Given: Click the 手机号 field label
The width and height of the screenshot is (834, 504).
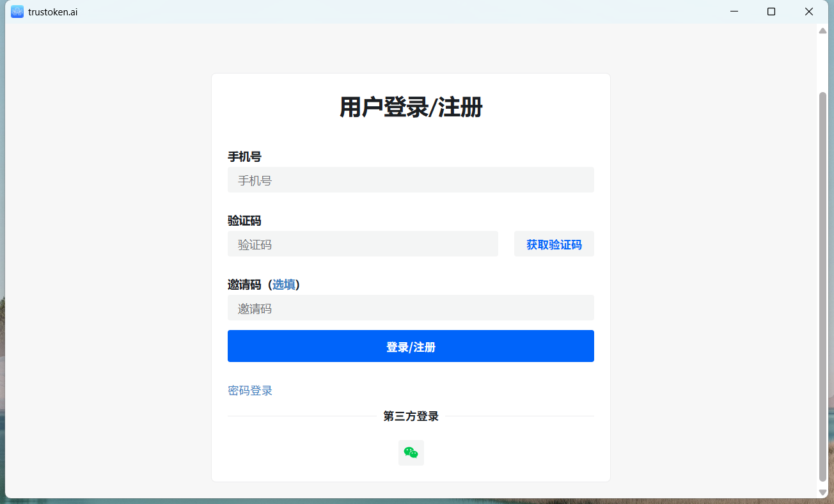Looking at the screenshot, I should tap(244, 157).
